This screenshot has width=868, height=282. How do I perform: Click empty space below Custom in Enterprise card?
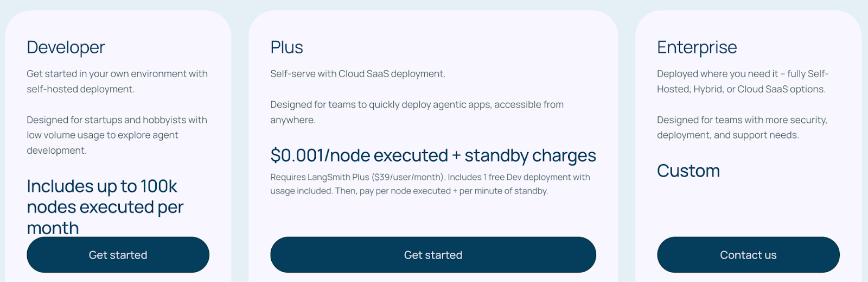(x=748, y=209)
